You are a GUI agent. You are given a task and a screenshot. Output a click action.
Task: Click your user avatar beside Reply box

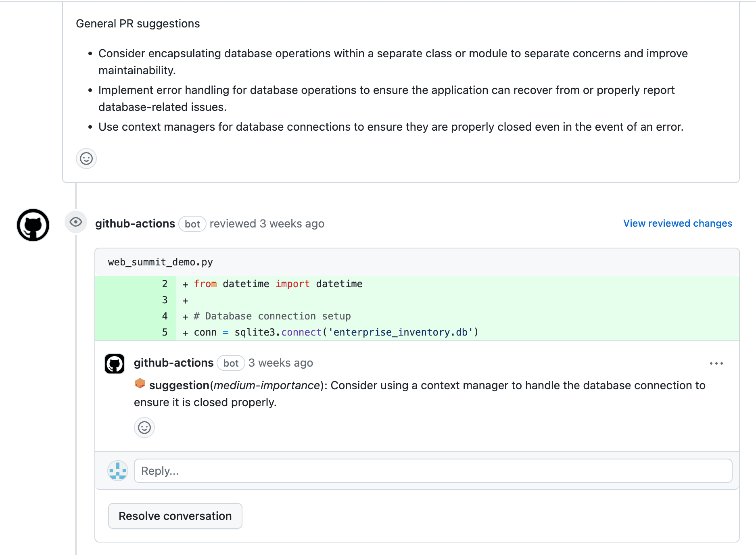(x=118, y=471)
